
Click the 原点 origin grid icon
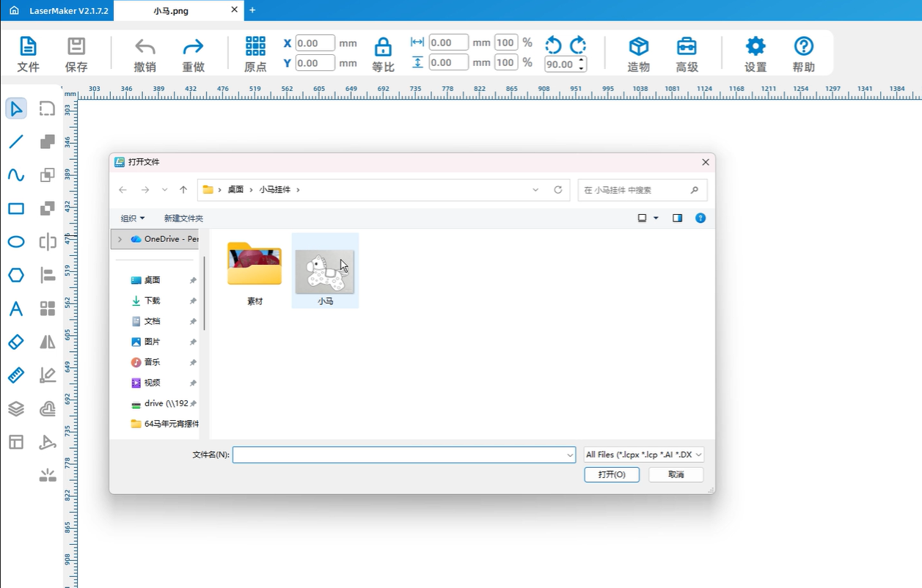[255, 54]
